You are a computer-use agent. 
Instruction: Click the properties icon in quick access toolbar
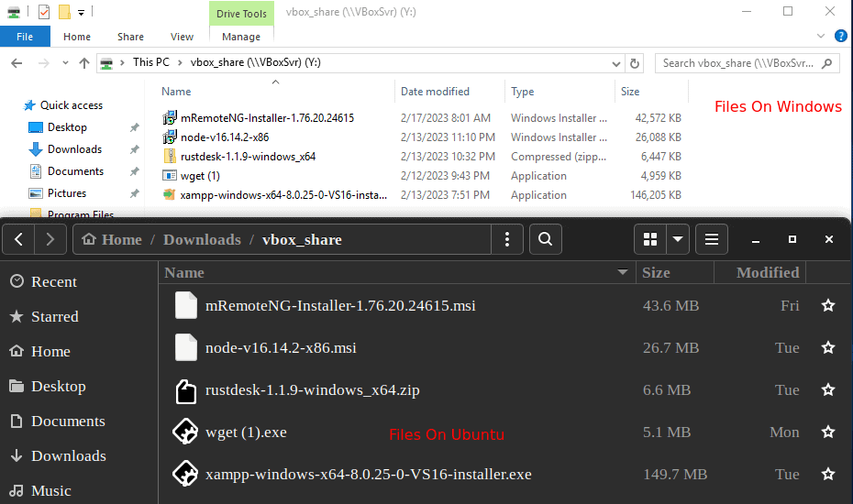pyautogui.click(x=44, y=11)
